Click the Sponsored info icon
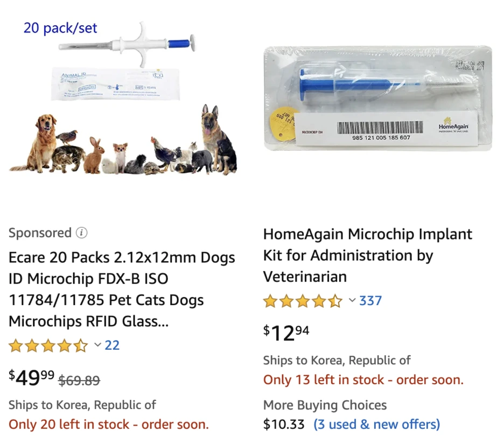The image size is (504, 444). (81, 233)
